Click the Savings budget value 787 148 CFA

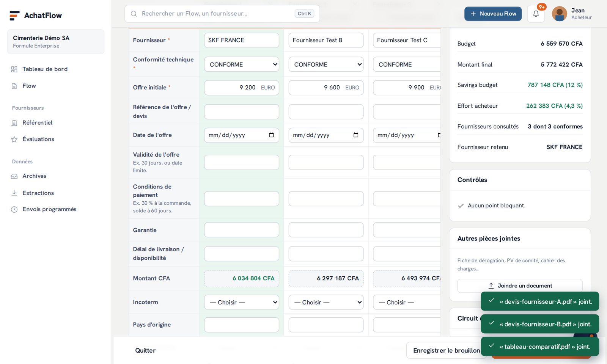point(555,85)
